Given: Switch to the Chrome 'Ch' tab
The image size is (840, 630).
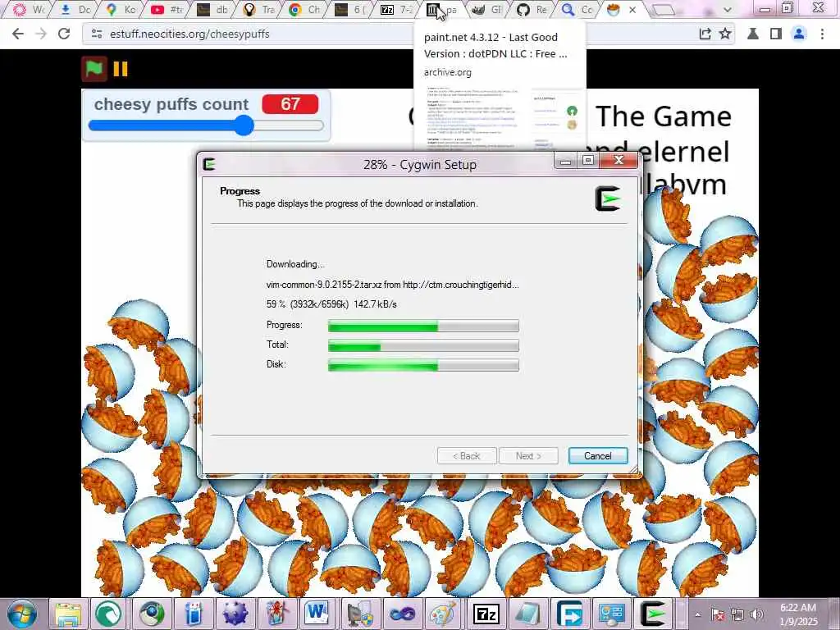Looking at the screenshot, I should tap(304, 9).
